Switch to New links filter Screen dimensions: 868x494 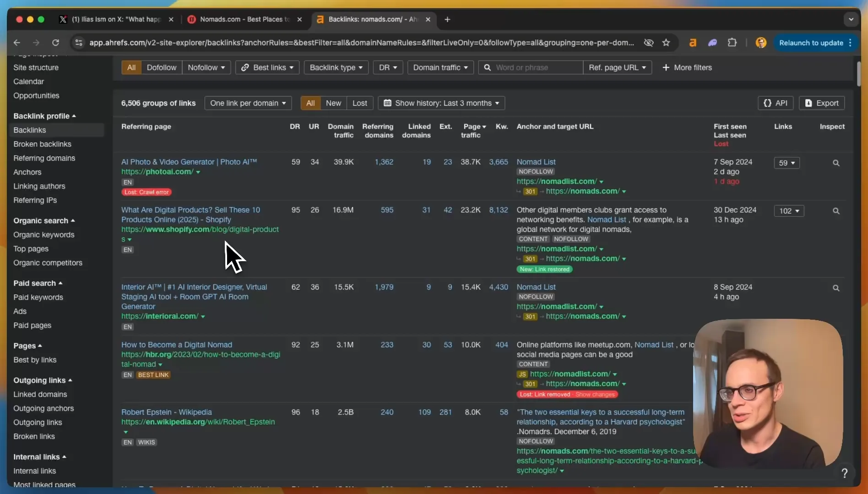[333, 103]
